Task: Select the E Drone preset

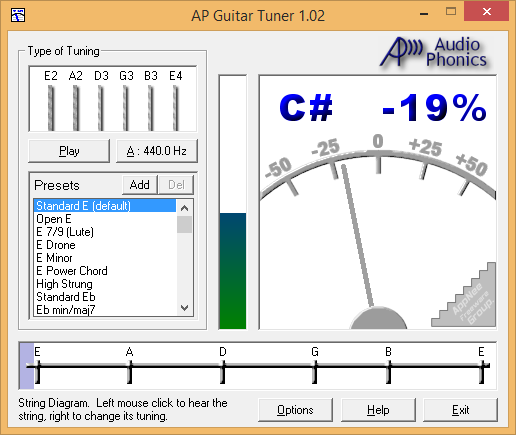Action: click(105, 245)
